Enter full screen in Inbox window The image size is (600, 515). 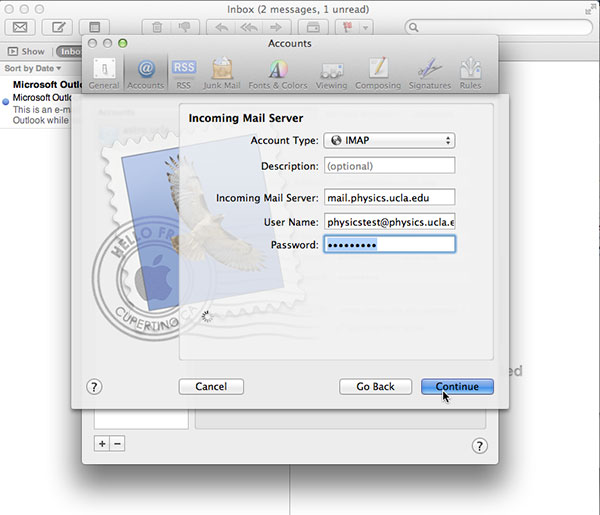coord(588,10)
